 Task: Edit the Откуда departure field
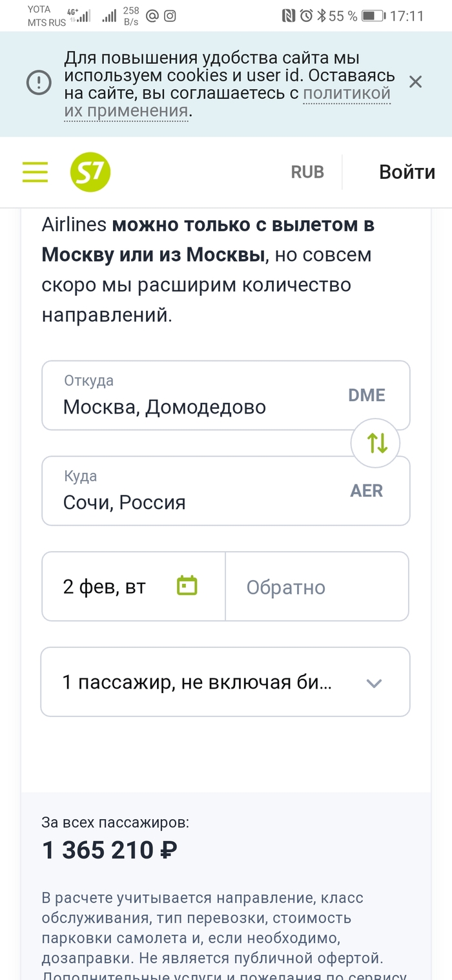[194, 395]
